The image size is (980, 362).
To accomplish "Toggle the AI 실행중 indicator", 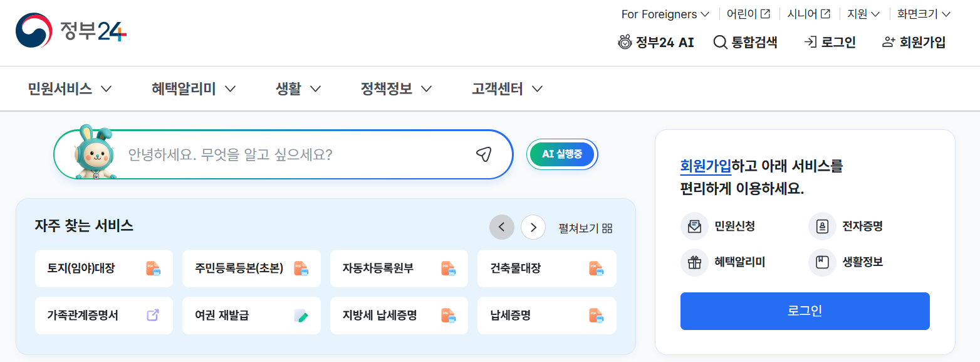I will pyautogui.click(x=561, y=154).
